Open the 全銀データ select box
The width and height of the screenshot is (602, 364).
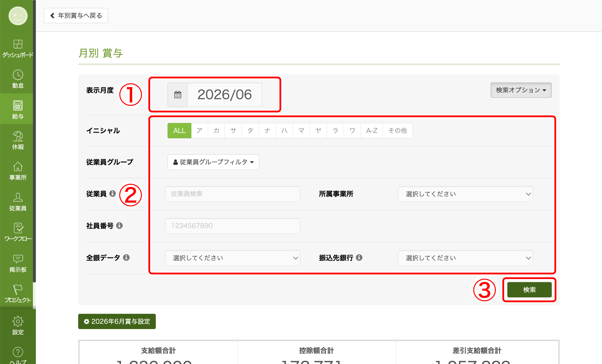pos(233,258)
